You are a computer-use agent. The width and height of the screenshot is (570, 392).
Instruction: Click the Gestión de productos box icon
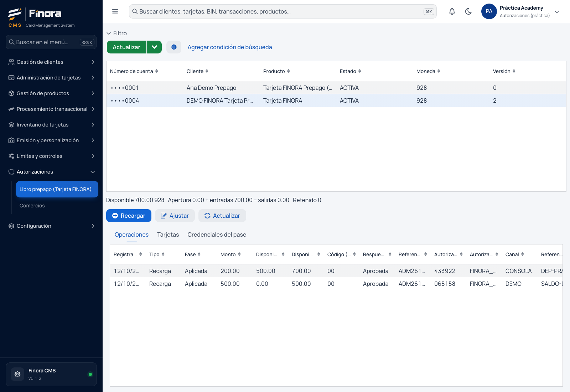[x=11, y=93]
